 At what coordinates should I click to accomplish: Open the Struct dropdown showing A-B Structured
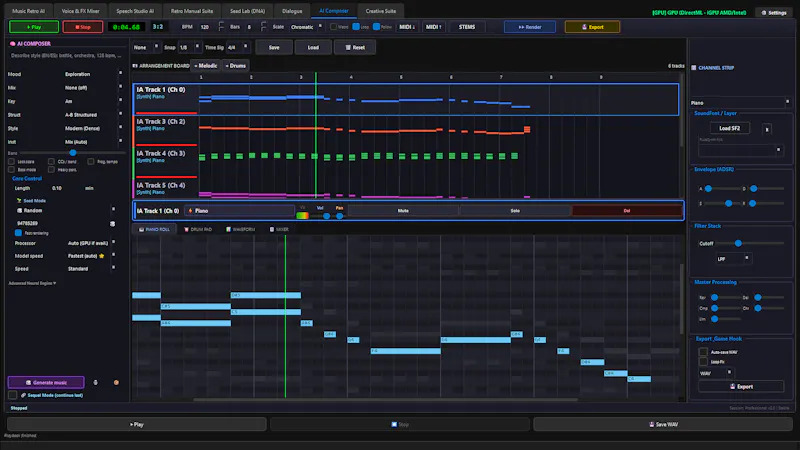pos(93,115)
